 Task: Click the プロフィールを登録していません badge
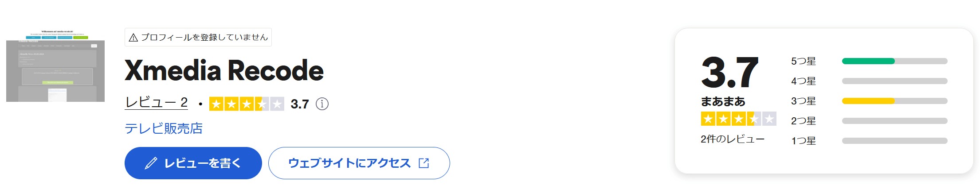pos(198,37)
